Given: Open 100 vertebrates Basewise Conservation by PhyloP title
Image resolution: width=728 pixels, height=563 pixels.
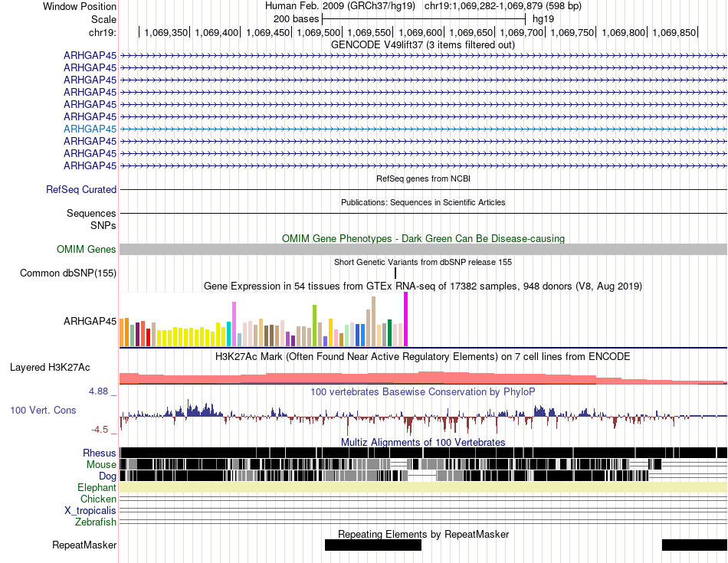Looking at the screenshot, I should point(423,391).
